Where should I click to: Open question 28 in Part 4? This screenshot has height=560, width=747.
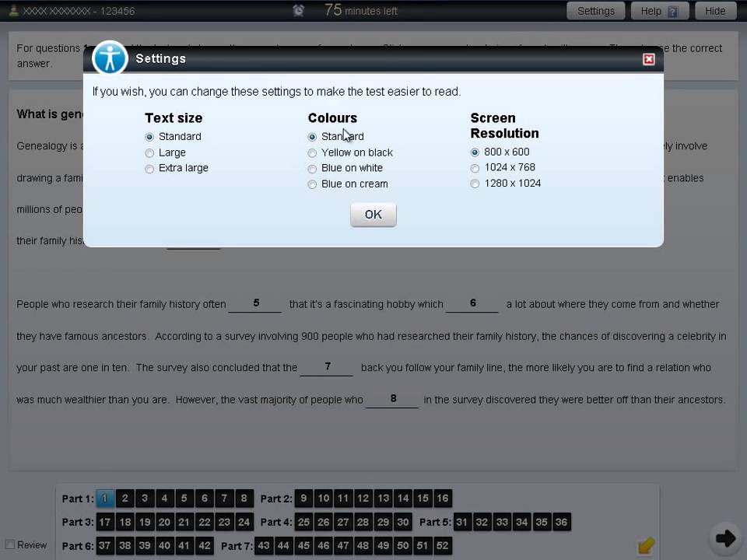click(x=363, y=523)
